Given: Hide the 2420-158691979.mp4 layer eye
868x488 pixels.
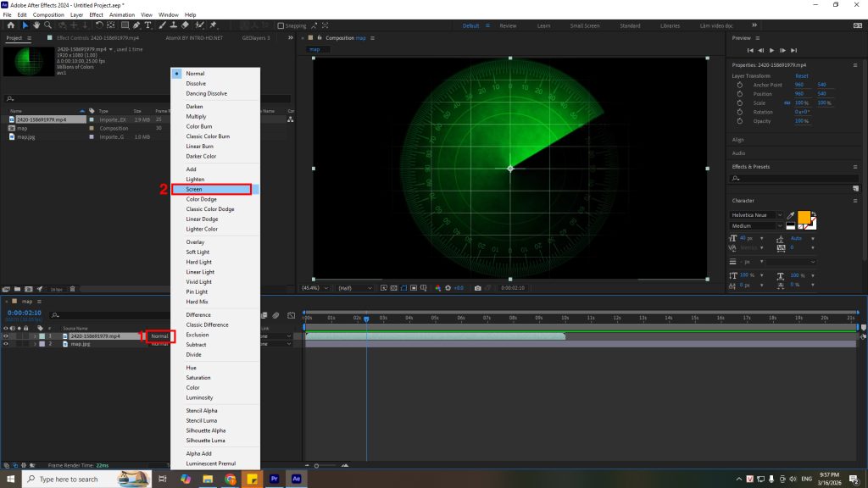Looking at the screenshot, I should (5, 336).
